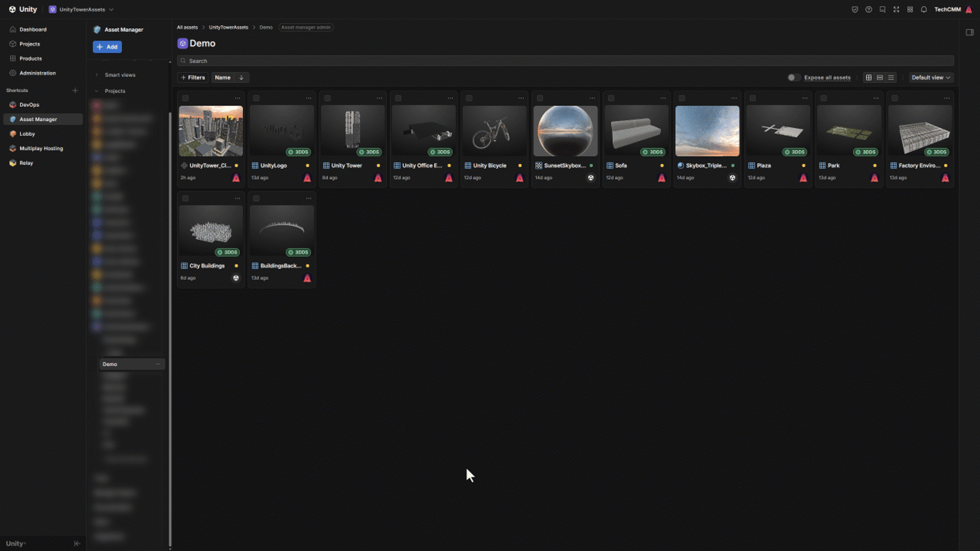Click the Search assets field
This screenshot has height=551, width=980.
coord(565,61)
